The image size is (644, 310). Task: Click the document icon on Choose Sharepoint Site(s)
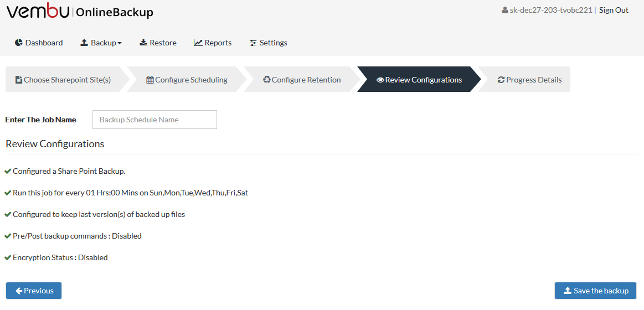coord(18,80)
